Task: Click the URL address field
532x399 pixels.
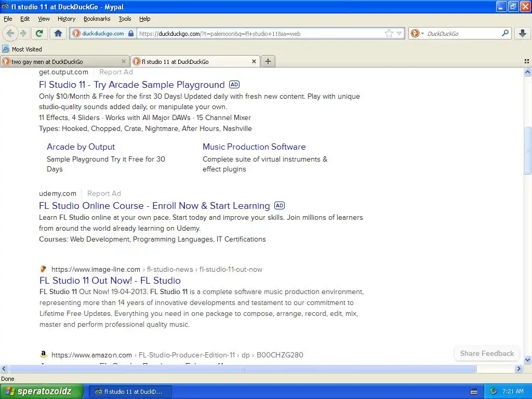Action: [x=261, y=34]
